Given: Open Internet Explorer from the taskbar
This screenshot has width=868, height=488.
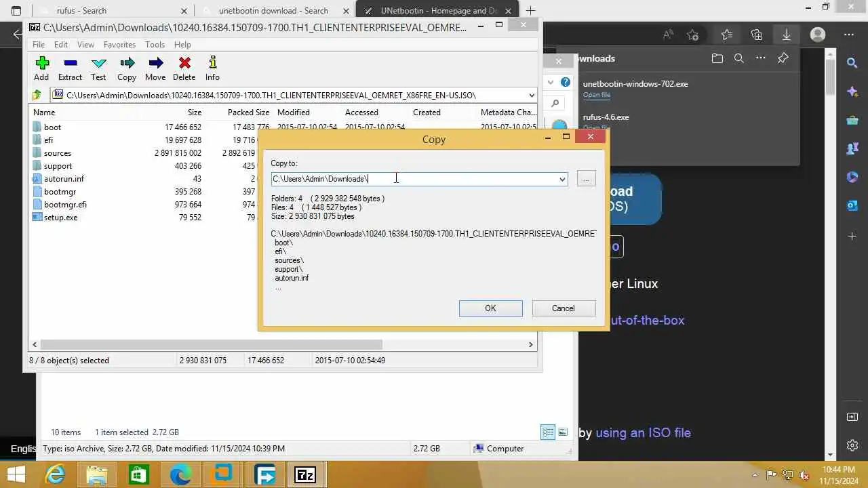Looking at the screenshot, I should (55, 475).
